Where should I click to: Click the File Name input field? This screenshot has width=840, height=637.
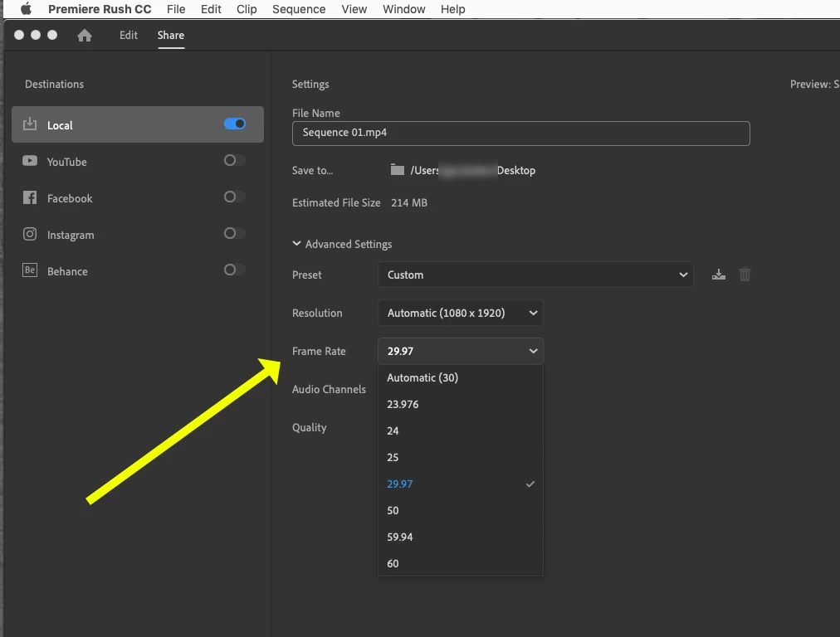click(520, 134)
